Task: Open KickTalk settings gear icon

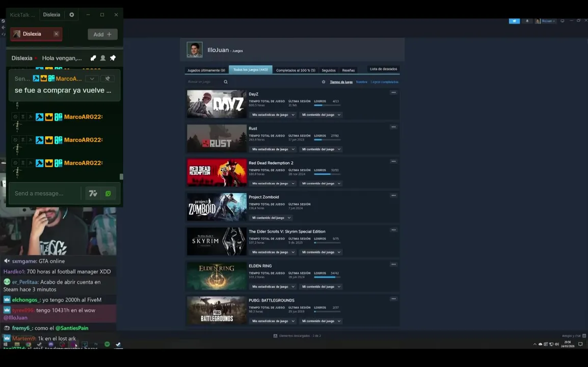Action: [72, 15]
